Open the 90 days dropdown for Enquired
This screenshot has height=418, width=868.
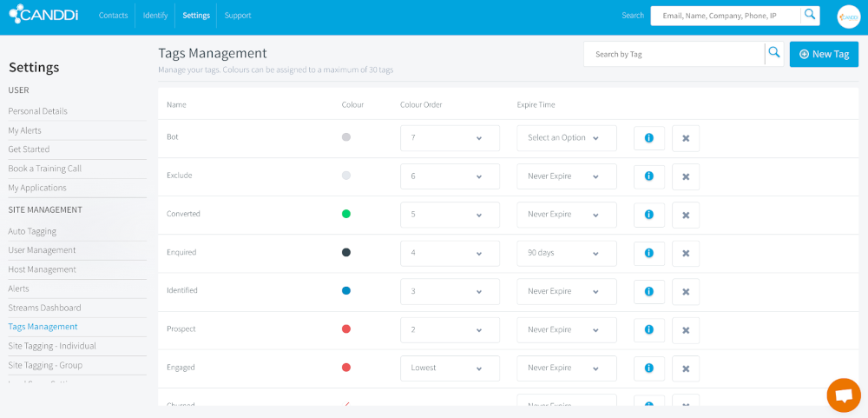(566, 253)
